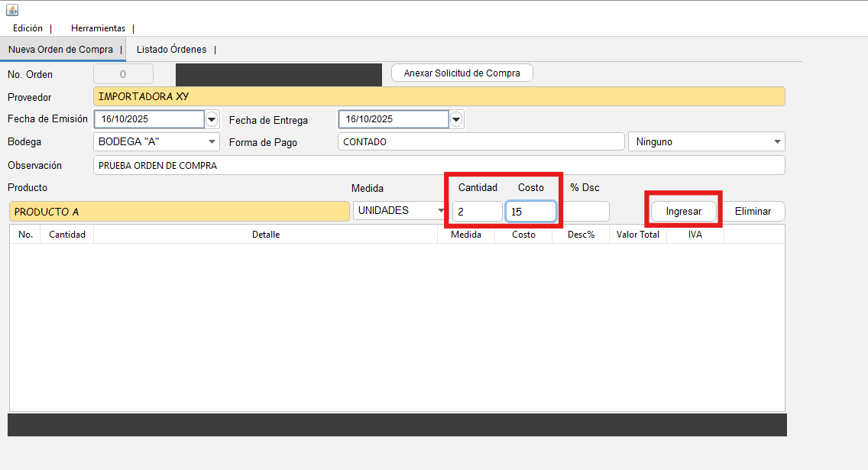Switch to Listado Órdenes tab
868x470 pixels.
171,50
